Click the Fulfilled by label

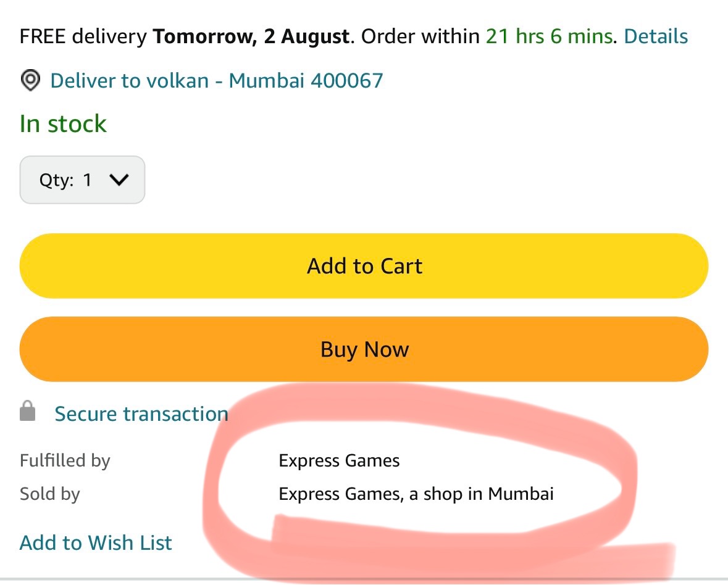[65, 460]
